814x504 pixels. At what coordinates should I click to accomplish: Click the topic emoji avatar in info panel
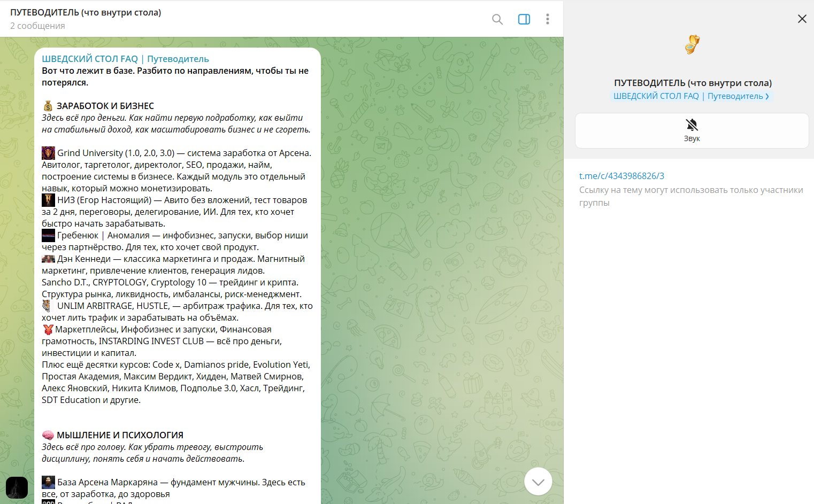point(692,44)
